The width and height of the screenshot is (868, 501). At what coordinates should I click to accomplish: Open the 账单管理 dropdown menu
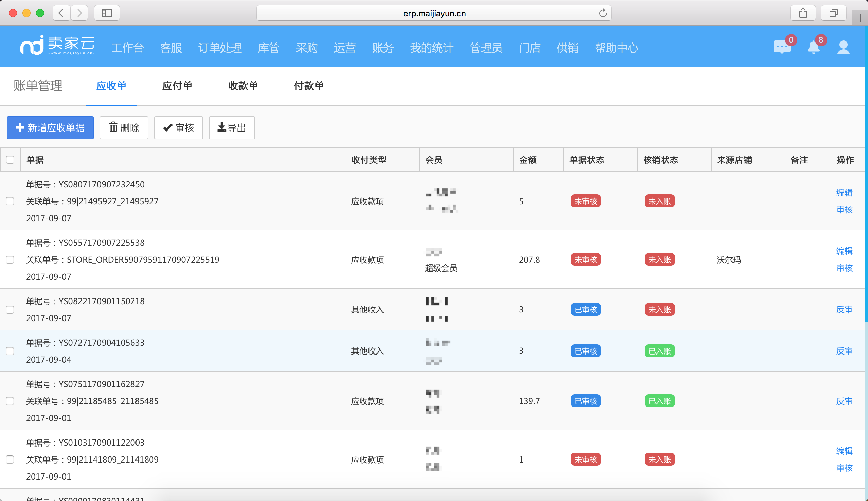(x=38, y=85)
